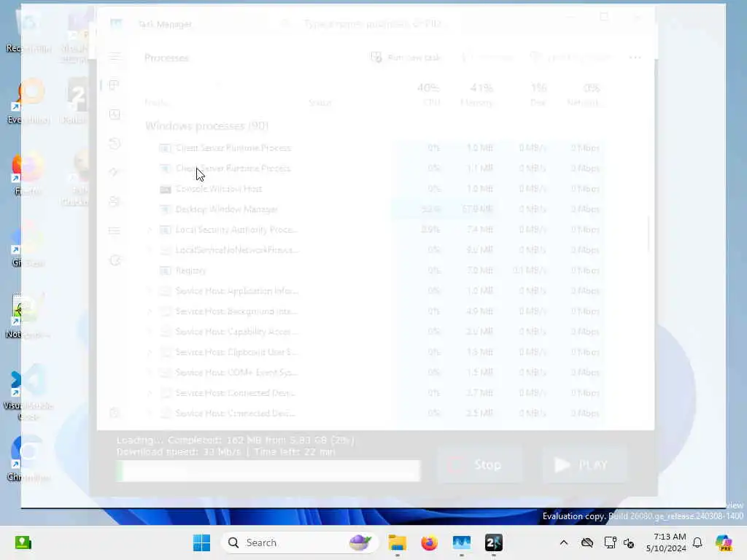
Task: Click the Efficiency mode button
Action: coord(570,58)
